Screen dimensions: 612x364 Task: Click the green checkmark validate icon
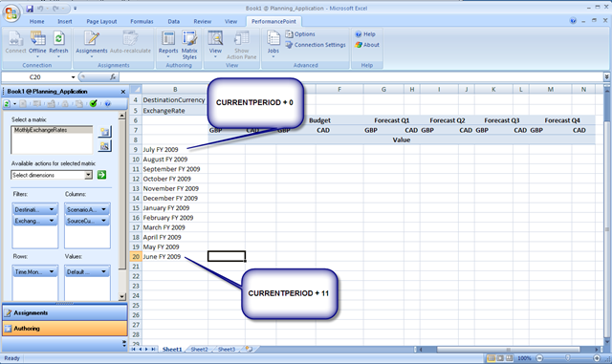93,103
